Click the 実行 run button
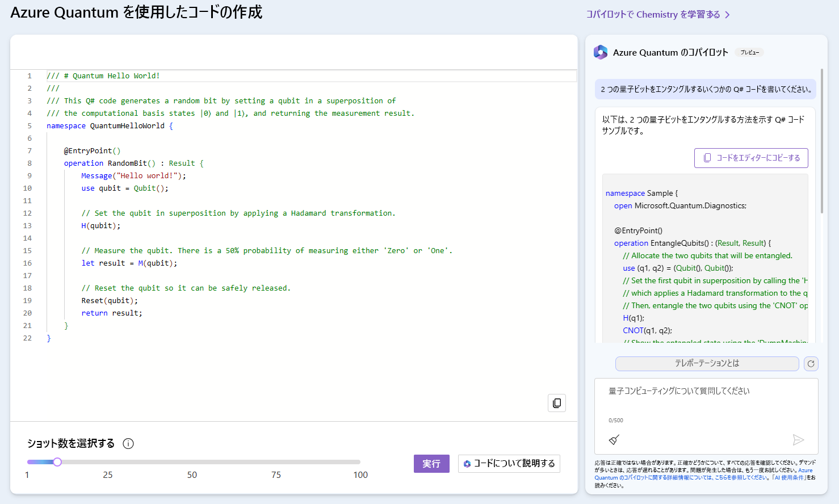 pos(431,464)
